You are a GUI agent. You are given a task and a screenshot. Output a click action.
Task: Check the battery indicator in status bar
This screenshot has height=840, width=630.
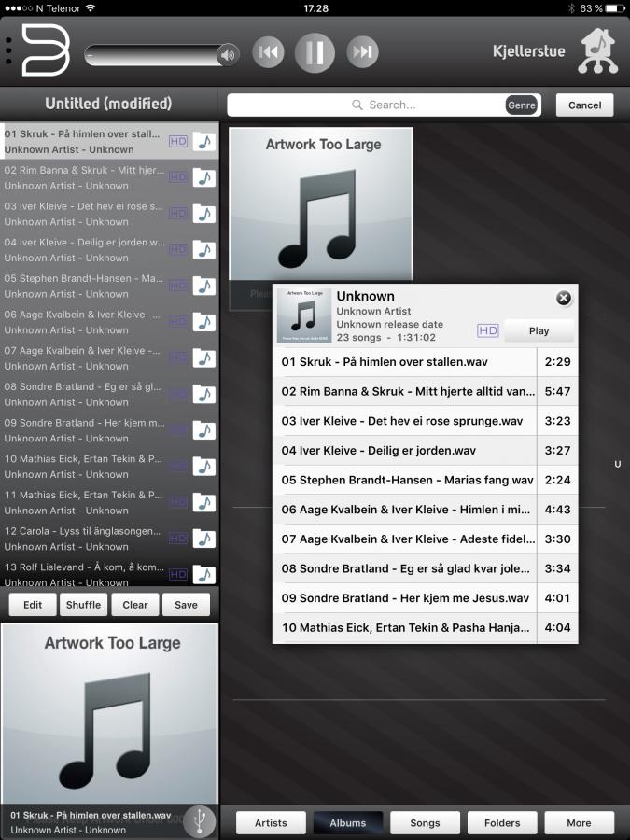click(615, 8)
